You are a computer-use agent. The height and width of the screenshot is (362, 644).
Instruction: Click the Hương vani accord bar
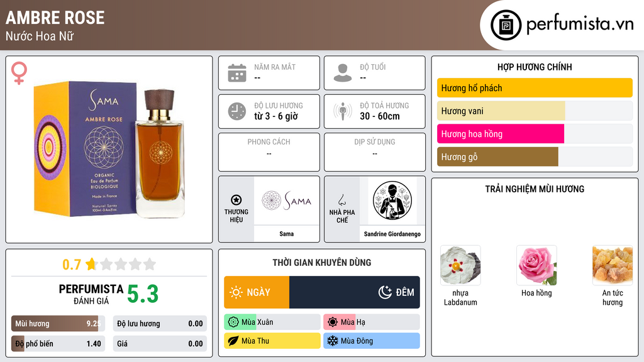coord(535,111)
